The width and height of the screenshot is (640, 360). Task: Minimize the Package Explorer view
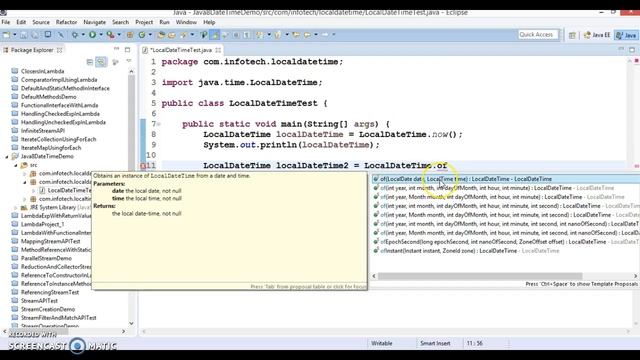click(116, 49)
